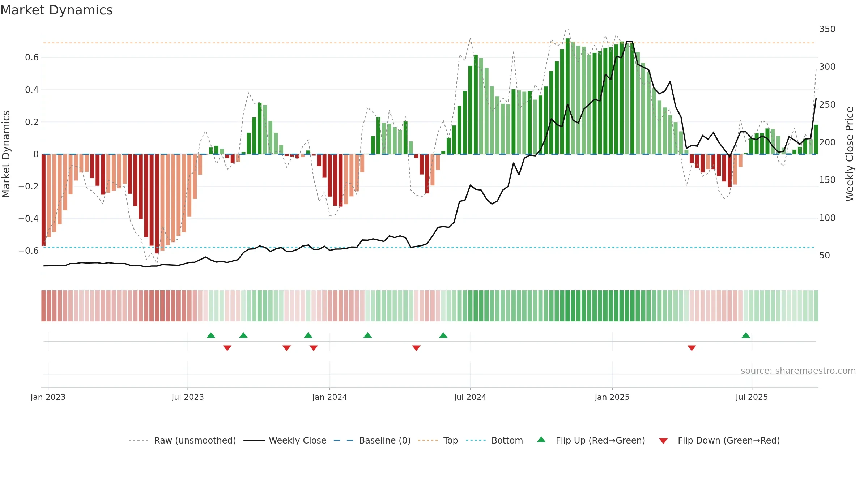Click the Jul 2023 x-axis label
Viewport: 868px width, 488px height.
pyautogui.click(x=188, y=397)
